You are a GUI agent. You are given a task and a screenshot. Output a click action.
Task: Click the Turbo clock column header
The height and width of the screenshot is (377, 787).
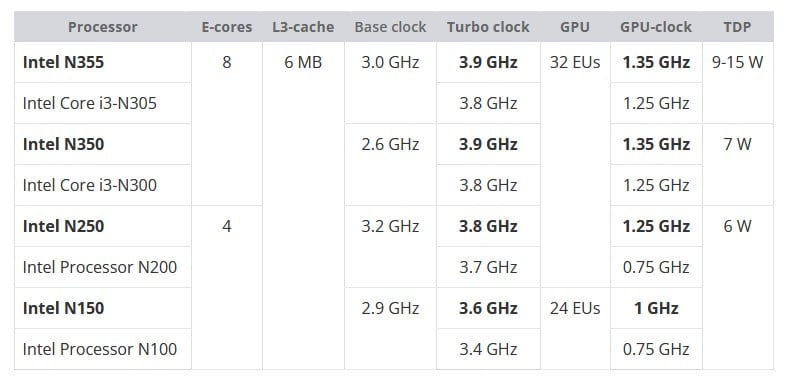pos(488,27)
